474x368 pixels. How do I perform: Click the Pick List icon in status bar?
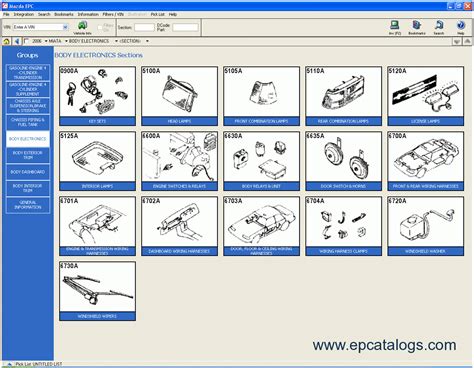pyautogui.click(x=9, y=364)
